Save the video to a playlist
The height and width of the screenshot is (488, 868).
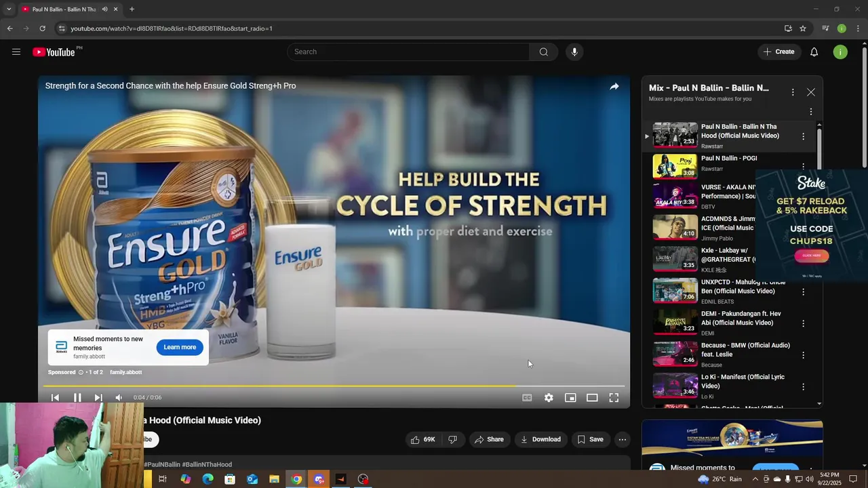[x=590, y=439]
